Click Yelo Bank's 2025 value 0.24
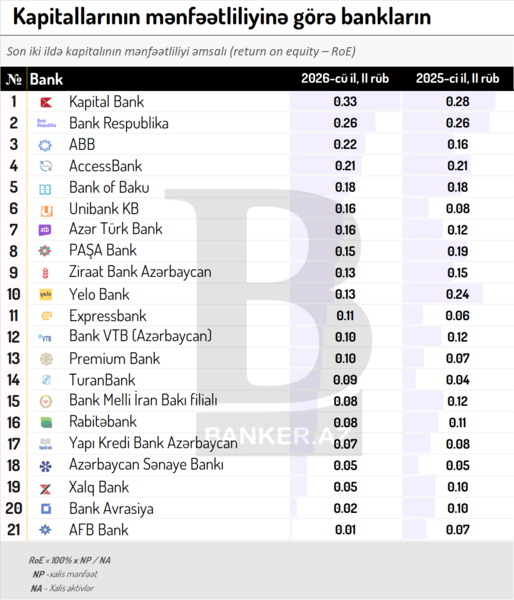Image resolution: width=514 pixels, height=600 pixels. (x=457, y=294)
